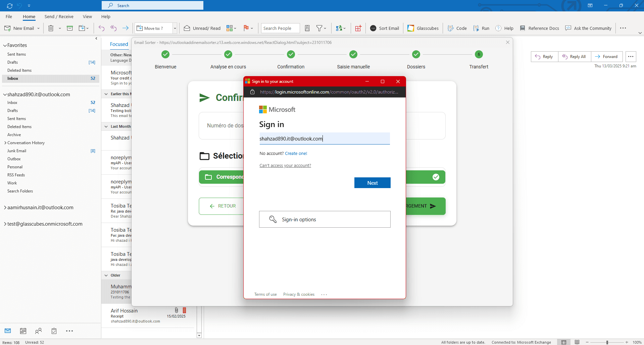Click the Dossiers step checkmark

click(416, 54)
